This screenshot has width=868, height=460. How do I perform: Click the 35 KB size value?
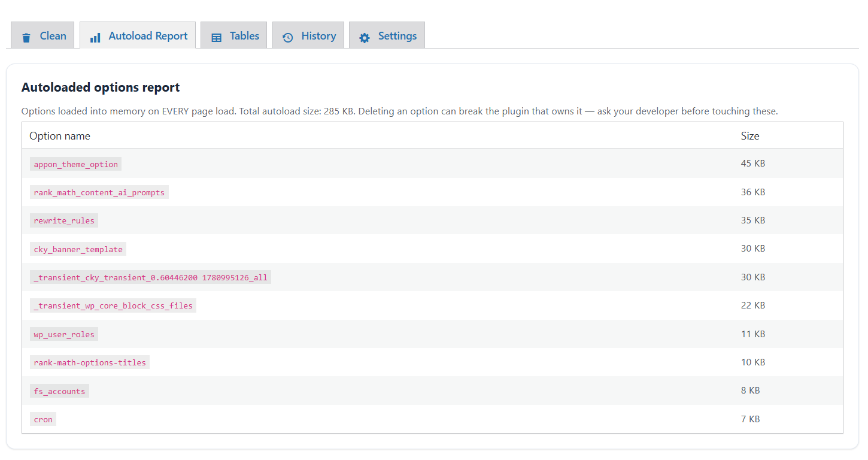coord(753,220)
